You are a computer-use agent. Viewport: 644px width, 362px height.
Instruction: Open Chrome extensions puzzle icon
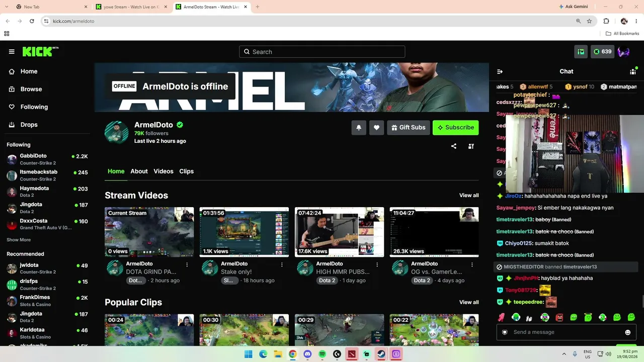pos(606,21)
